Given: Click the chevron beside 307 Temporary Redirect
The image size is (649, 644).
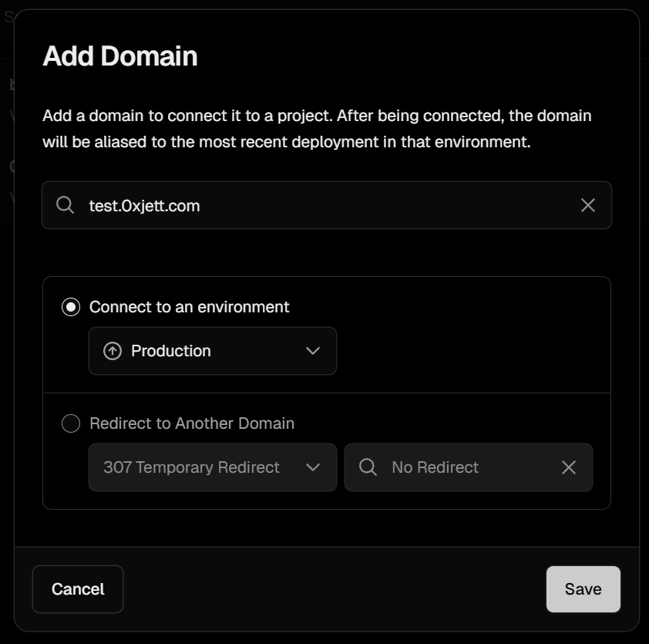Looking at the screenshot, I should [x=312, y=467].
